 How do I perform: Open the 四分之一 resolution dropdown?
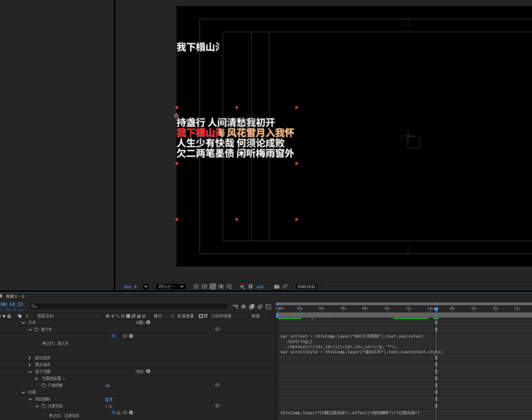tap(171, 286)
